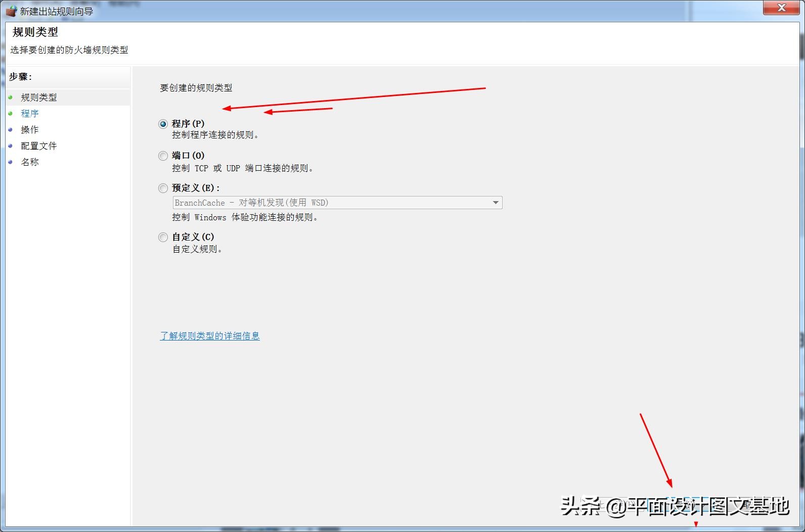Click the 步骤: heading
Image resolution: width=805 pixels, height=532 pixels.
point(20,77)
